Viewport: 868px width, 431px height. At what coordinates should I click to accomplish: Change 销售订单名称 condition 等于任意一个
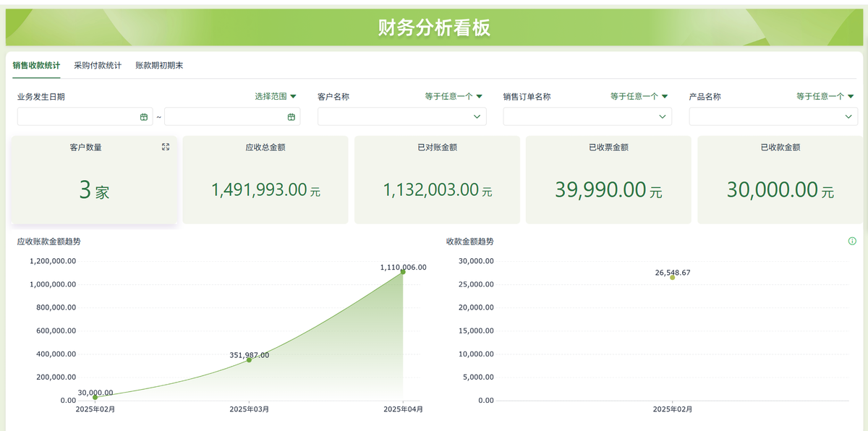[x=639, y=96]
